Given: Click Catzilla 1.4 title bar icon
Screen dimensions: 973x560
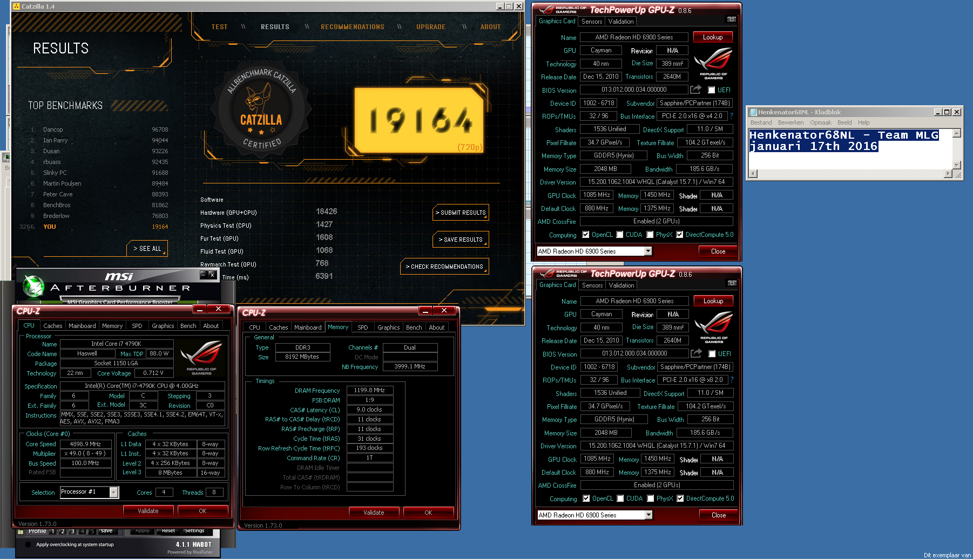Looking at the screenshot, I should point(16,6).
